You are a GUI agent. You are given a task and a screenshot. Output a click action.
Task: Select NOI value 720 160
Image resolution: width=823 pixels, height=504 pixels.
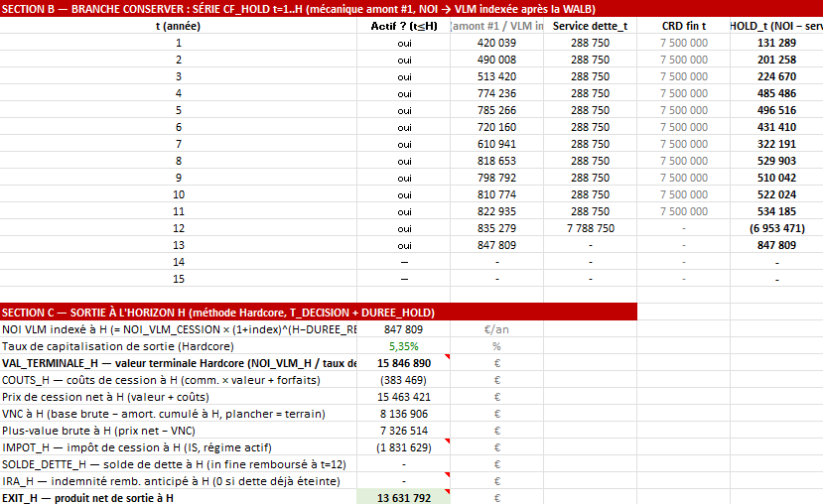pos(496,127)
